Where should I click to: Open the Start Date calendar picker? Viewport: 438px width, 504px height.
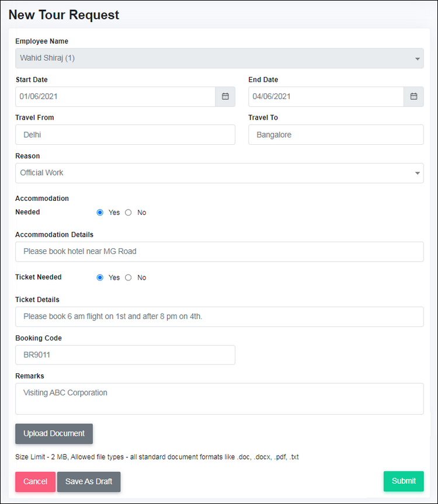225,96
